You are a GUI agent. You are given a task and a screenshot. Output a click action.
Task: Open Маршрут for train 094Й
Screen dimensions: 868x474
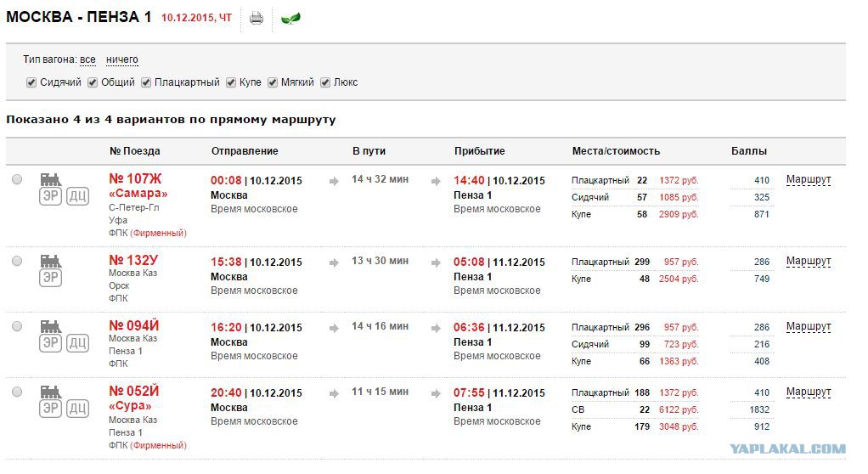(x=809, y=326)
